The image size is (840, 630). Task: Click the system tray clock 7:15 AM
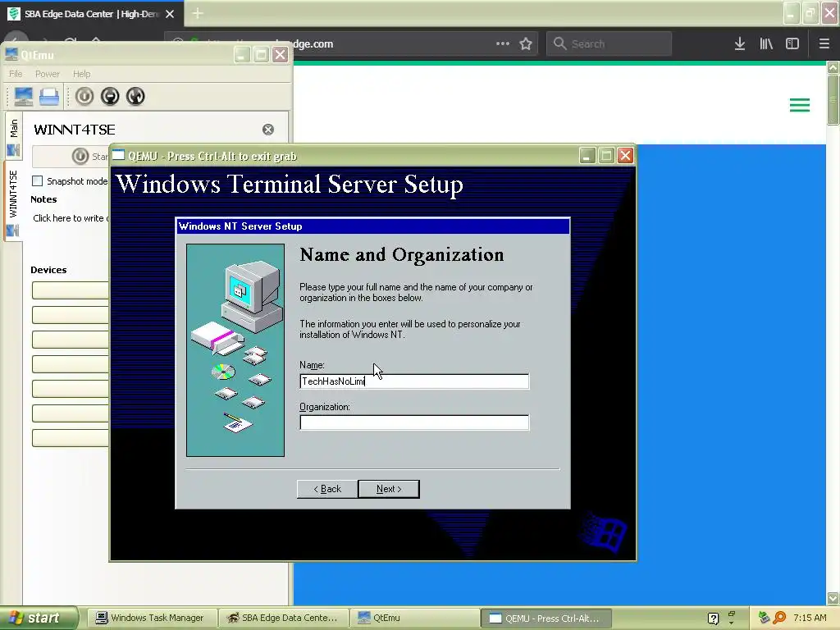810,619
